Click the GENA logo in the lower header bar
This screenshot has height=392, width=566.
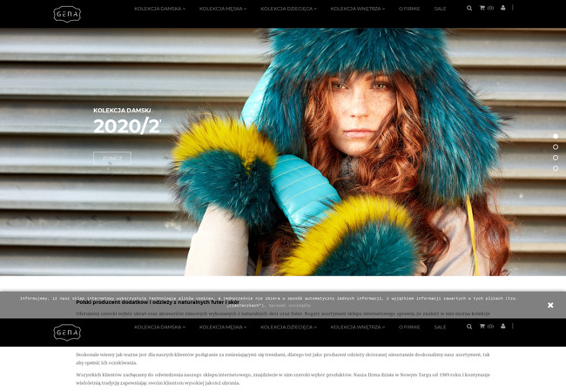pos(67,333)
